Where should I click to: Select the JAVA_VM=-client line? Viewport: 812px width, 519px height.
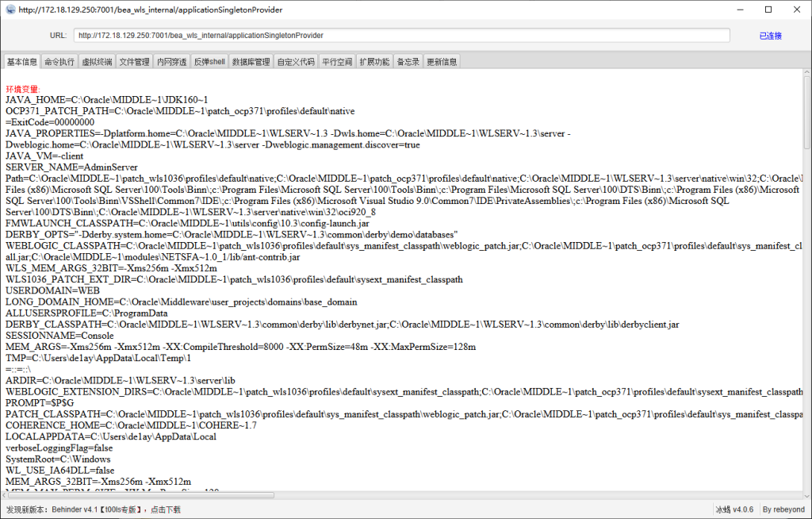coord(44,156)
